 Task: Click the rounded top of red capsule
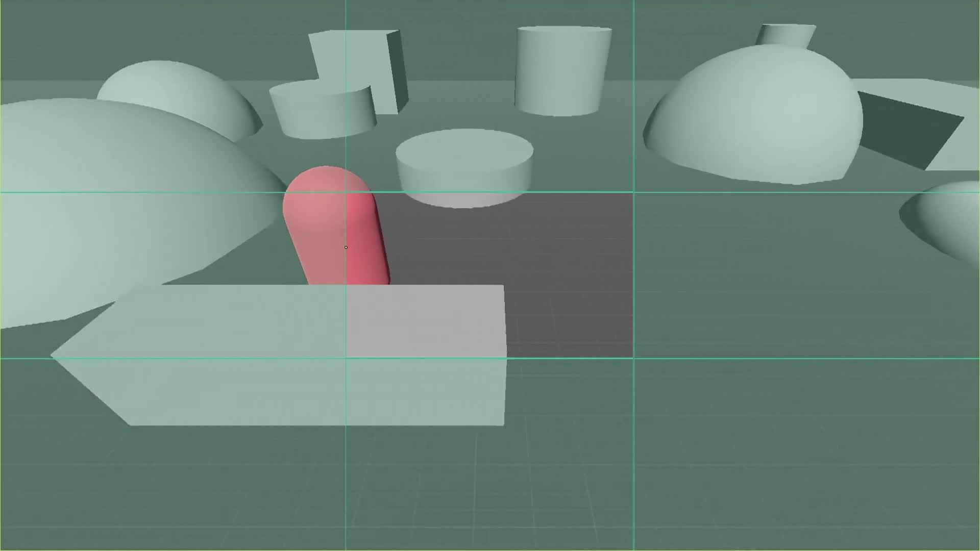click(x=327, y=179)
